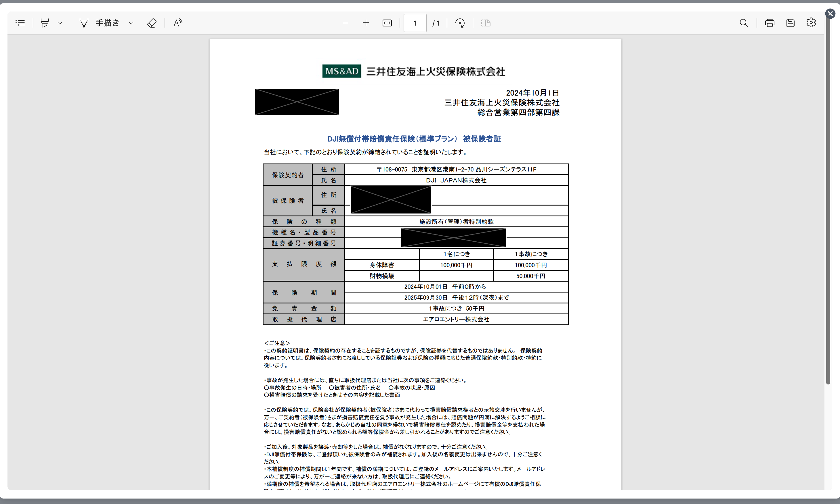This screenshot has height=504, width=840.
Task: Click the page number input field
Action: click(415, 23)
